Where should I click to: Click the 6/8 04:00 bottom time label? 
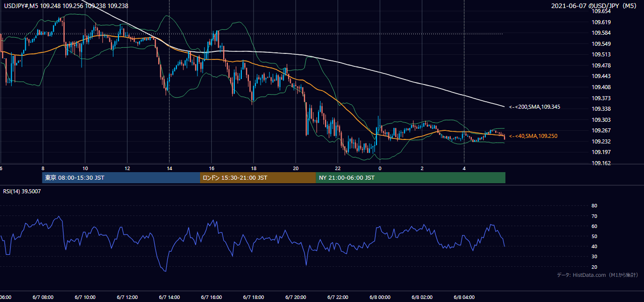[x=464, y=297]
